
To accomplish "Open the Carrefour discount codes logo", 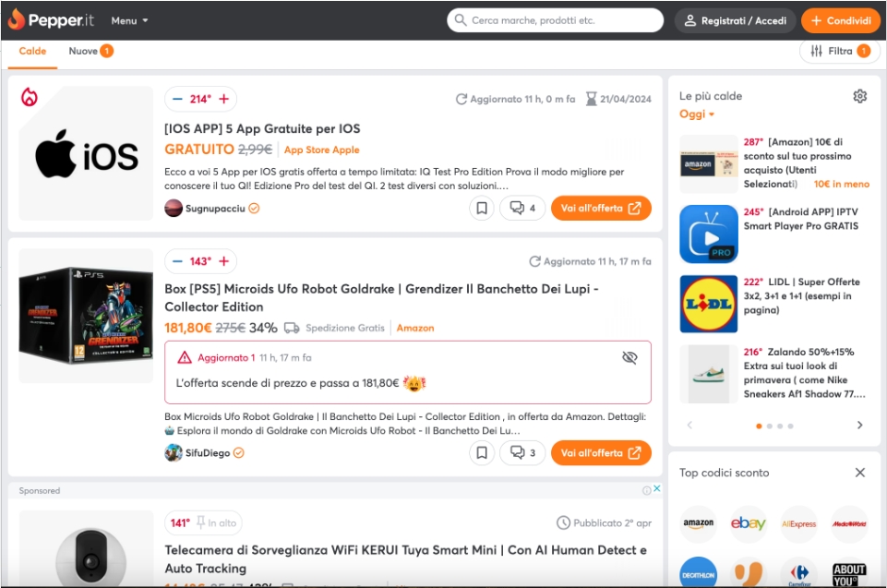I will (798, 572).
